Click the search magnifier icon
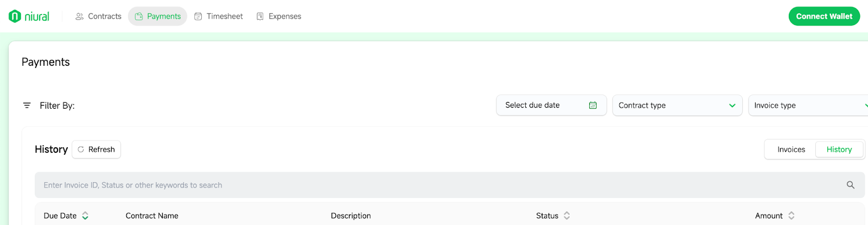Image resolution: width=868 pixels, height=225 pixels. pyautogui.click(x=851, y=185)
